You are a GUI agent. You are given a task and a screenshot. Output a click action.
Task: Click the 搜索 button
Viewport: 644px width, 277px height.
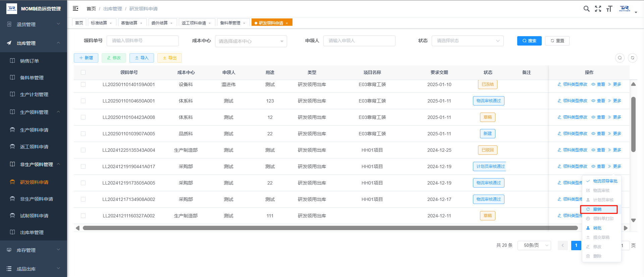point(529,41)
